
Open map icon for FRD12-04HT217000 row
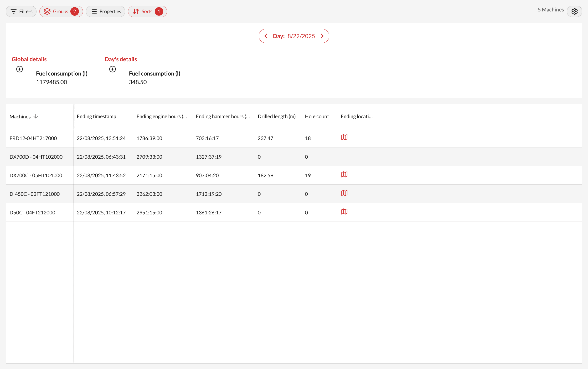pos(344,137)
